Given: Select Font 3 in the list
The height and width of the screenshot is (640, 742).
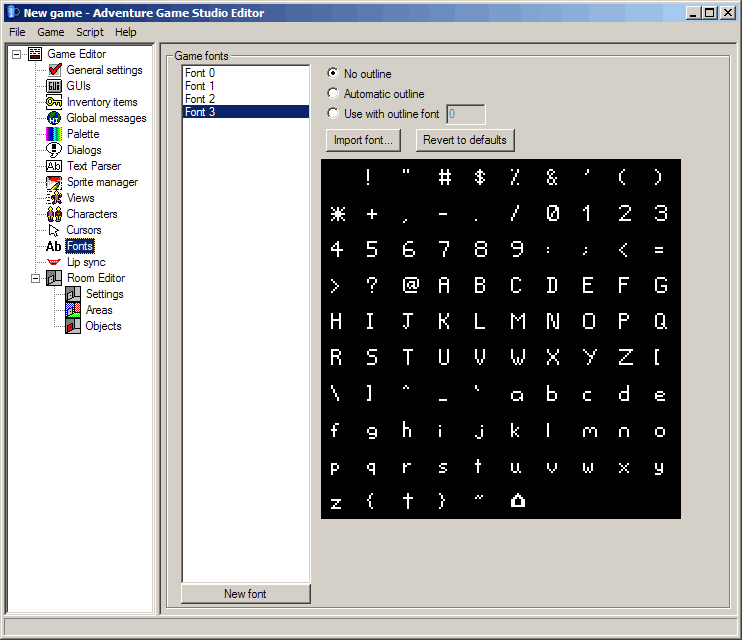Looking at the screenshot, I should [246, 112].
